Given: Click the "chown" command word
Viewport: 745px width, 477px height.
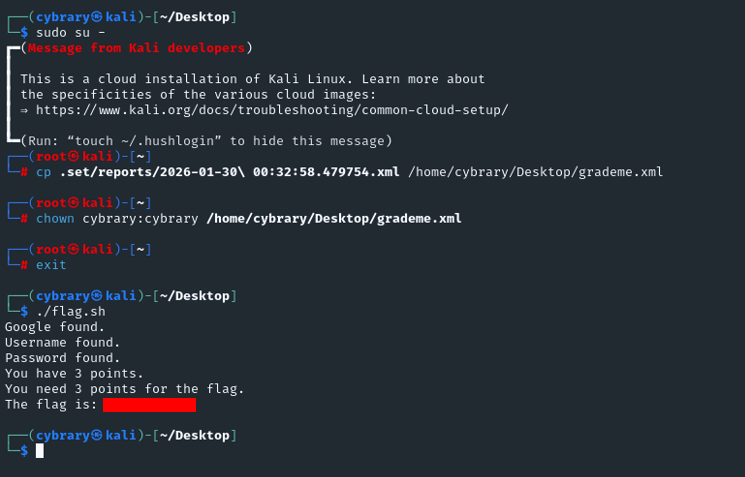Looking at the screenshot, I should coord(56,218).
